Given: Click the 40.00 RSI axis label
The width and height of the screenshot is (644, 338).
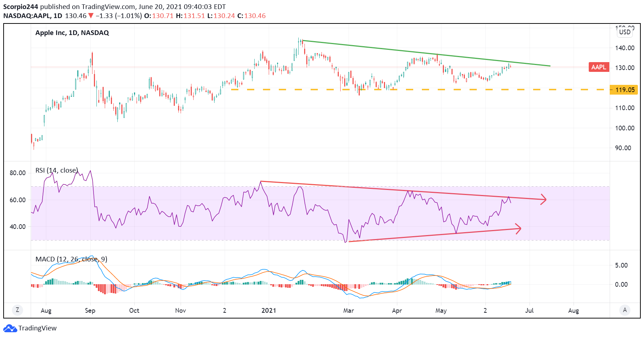Looking at the screenshot, I should pyautogui.click(x=18, y=227).
